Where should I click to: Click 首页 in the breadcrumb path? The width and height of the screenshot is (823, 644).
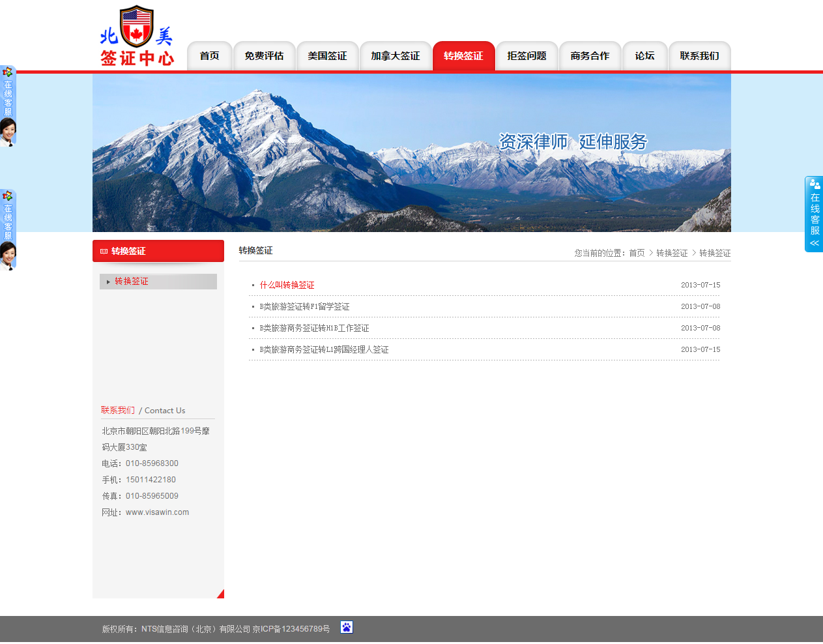coord(637,253)
